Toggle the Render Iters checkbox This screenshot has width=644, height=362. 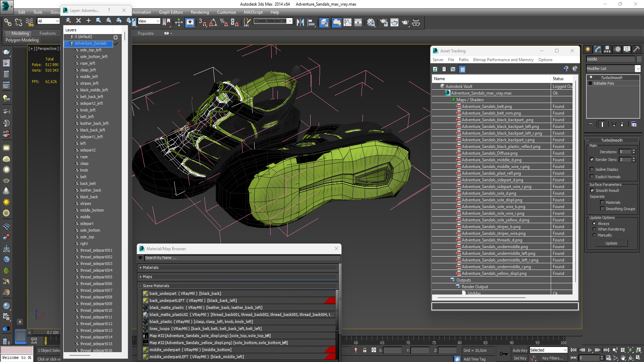click(592, 160)
